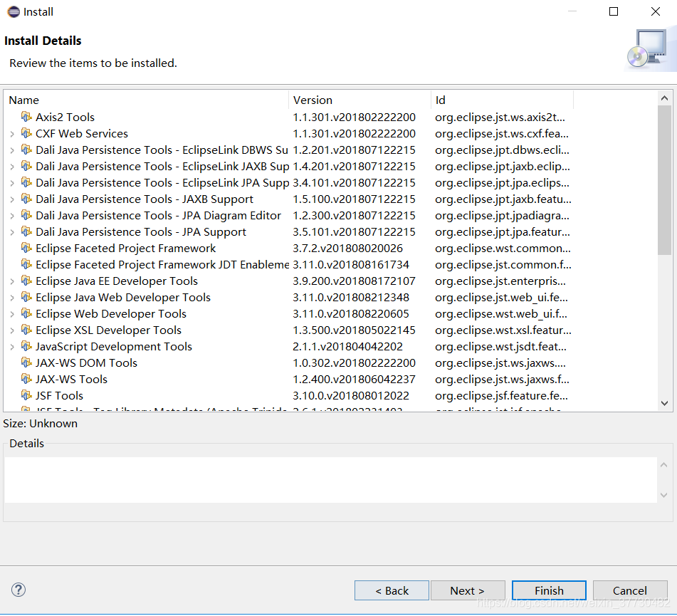The height and width of the screenshot is (616, 677).
Task: Click the Details area down scroll arrow
Action: [x=664, y=495]
